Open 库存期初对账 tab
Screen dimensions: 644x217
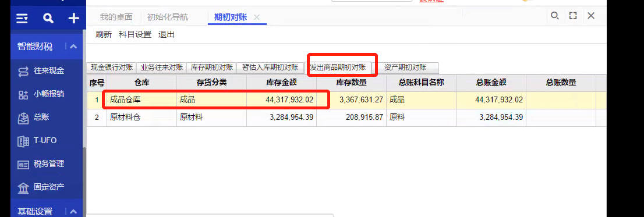click(211, 67)
